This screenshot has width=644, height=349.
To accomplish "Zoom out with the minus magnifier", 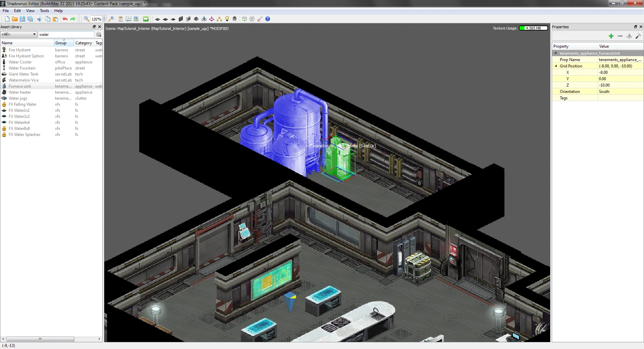I will 86,19.
